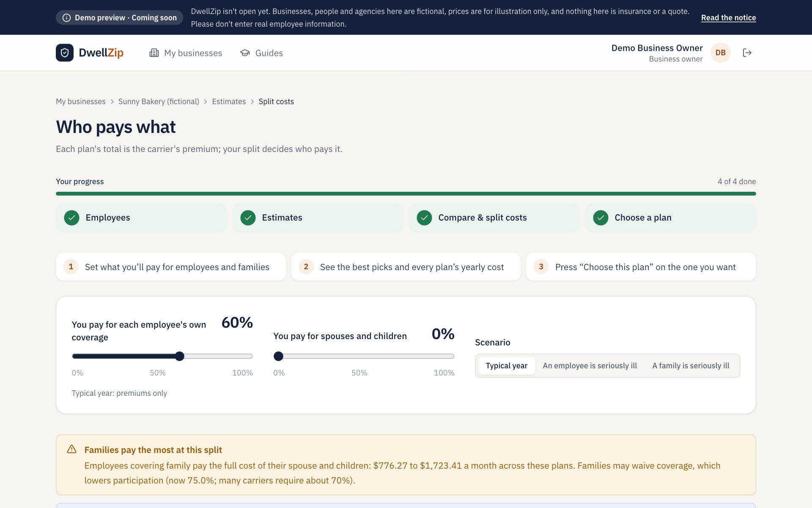Click the 0% spouses and children value
Image resolution: width=812 pixels, height=508 pixels.
[x=443, y=334]
